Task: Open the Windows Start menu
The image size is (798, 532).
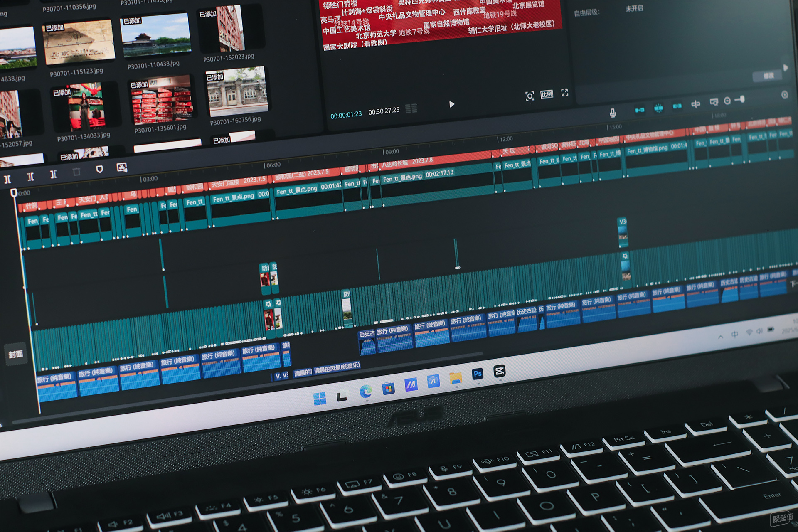Action: coord(320,399)
